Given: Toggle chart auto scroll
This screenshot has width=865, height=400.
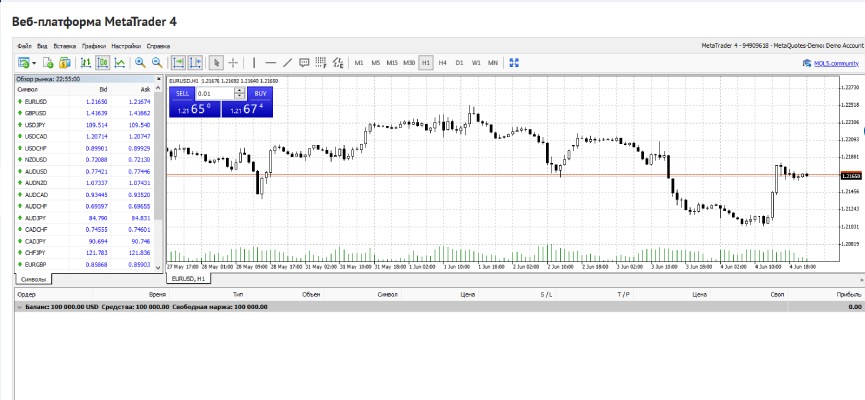Looking at the screenshot, I should tap(178, 63).
